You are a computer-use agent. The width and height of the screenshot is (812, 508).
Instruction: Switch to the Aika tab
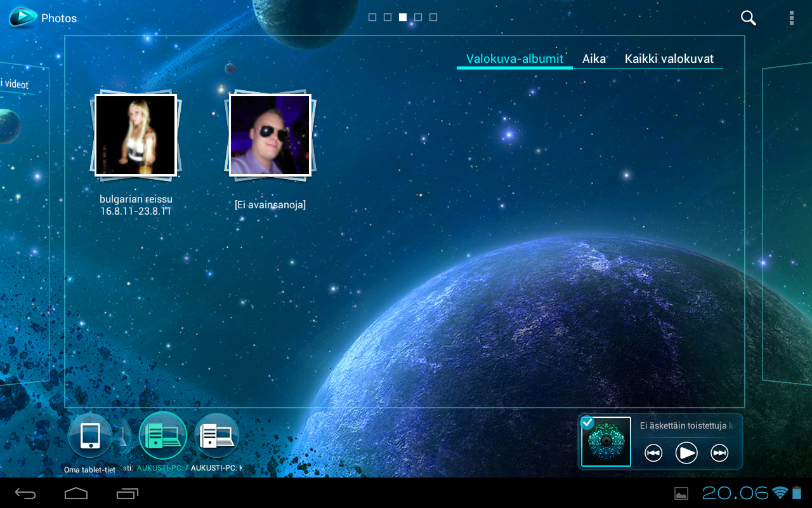[594, 59]
